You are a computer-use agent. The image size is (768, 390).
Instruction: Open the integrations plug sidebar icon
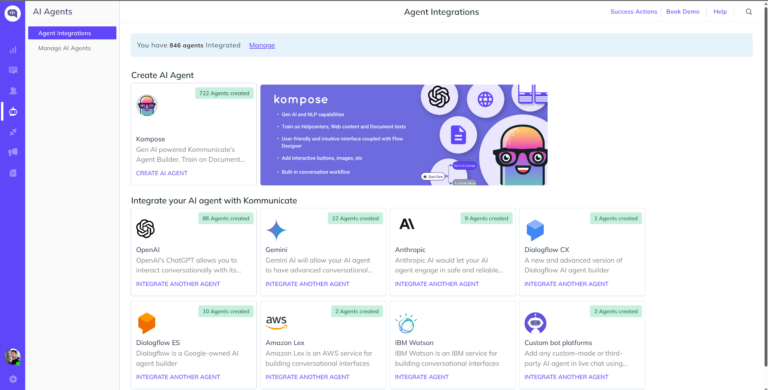click(13, 132)
